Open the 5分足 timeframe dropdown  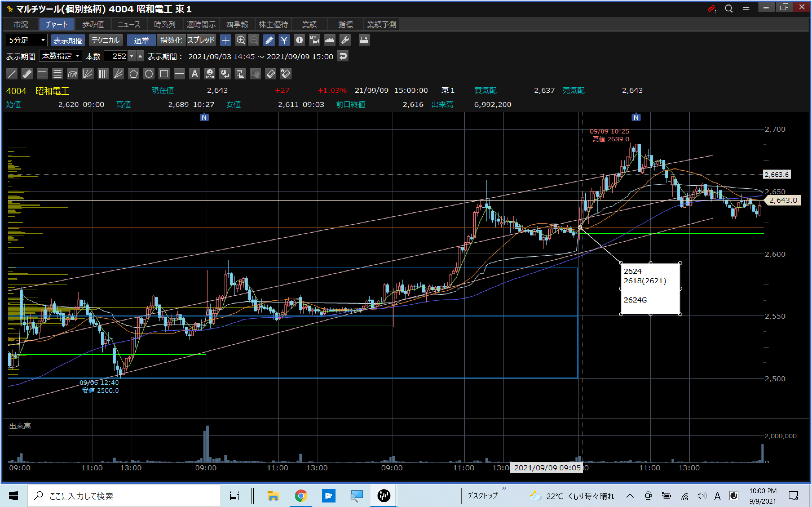click(x=27, y=40)
